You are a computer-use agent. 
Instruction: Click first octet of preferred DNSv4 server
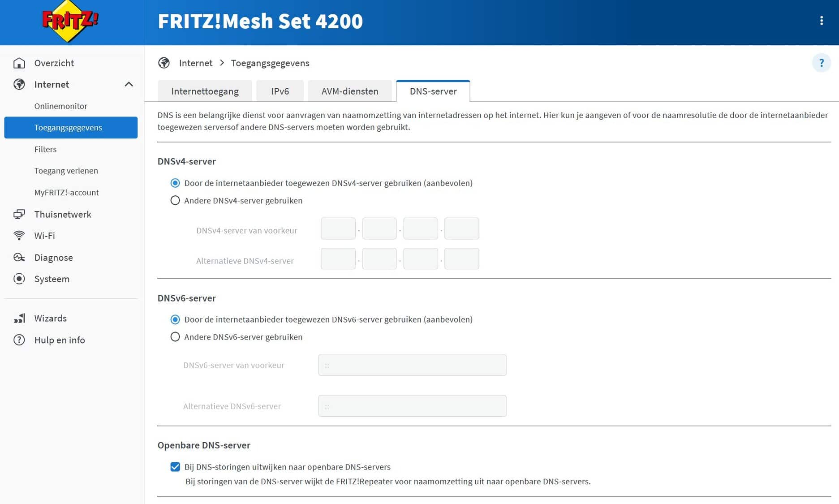click(x=338, y=228)
